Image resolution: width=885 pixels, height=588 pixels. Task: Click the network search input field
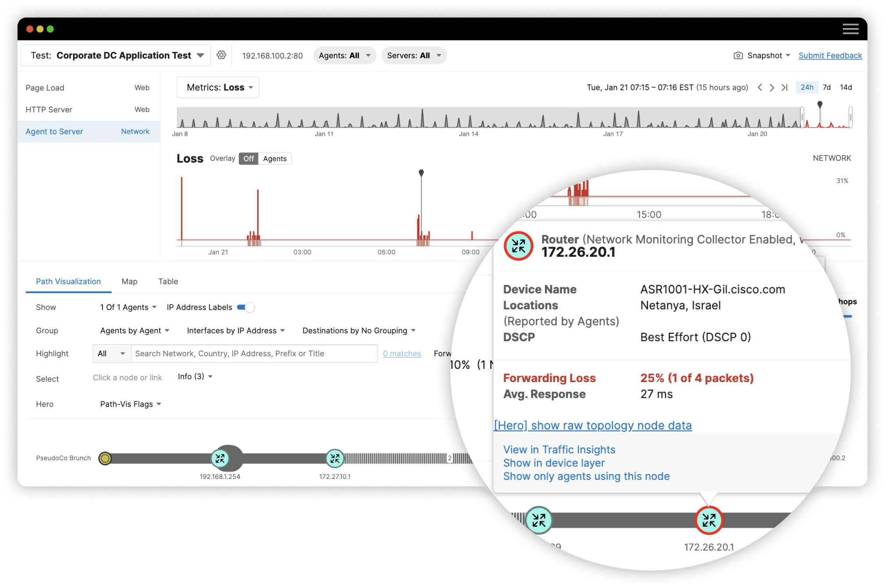coord(254,353)
